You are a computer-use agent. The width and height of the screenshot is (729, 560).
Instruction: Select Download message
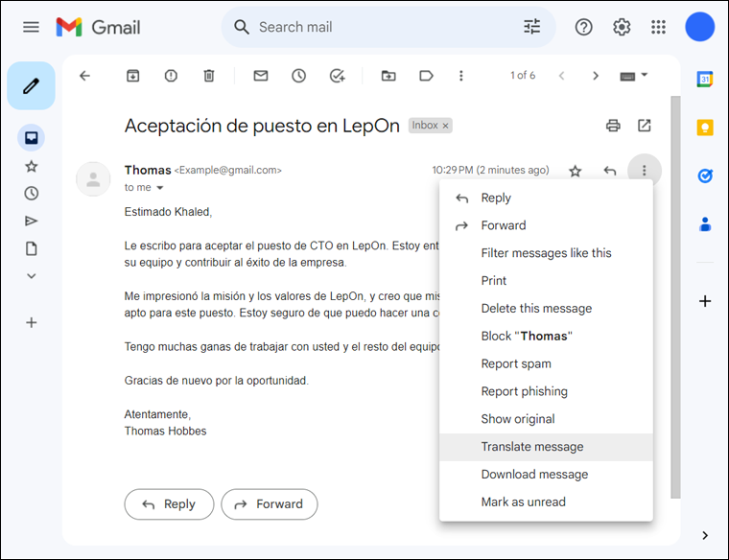(546, 475)
